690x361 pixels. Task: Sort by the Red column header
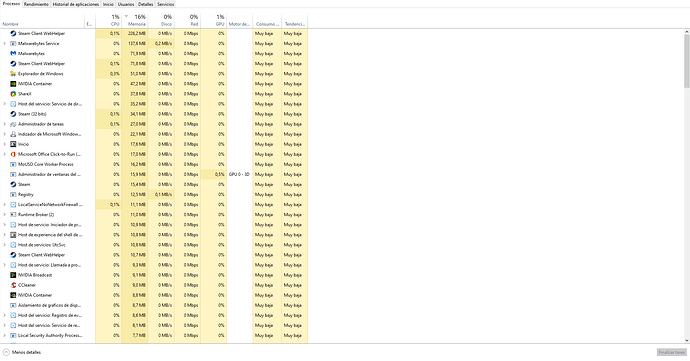[x=187, y=20]
